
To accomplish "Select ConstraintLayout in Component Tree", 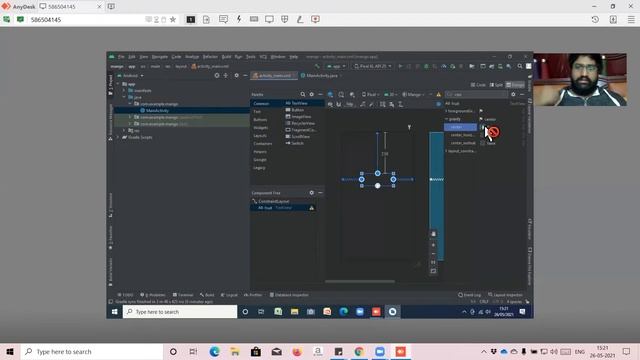I will pos(273,201).
